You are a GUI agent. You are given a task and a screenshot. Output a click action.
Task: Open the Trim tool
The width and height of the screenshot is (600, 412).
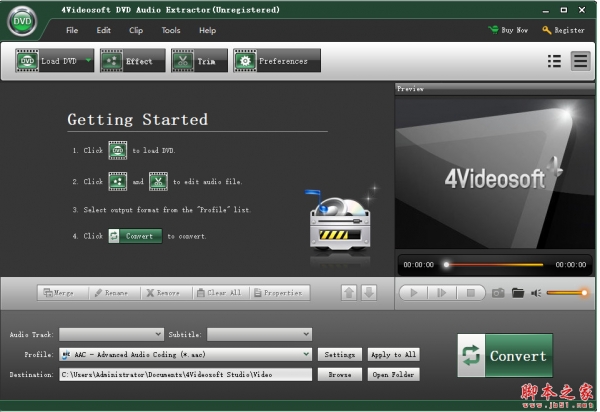199,60
